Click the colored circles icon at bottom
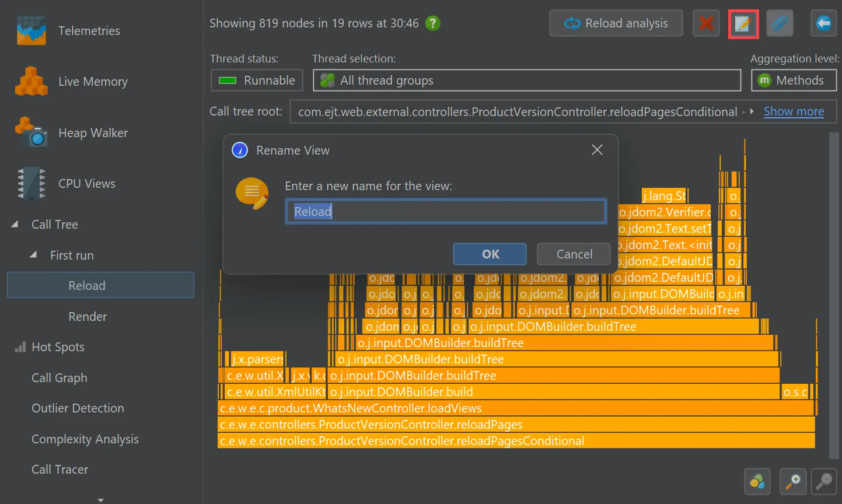 tap(757, 482)
